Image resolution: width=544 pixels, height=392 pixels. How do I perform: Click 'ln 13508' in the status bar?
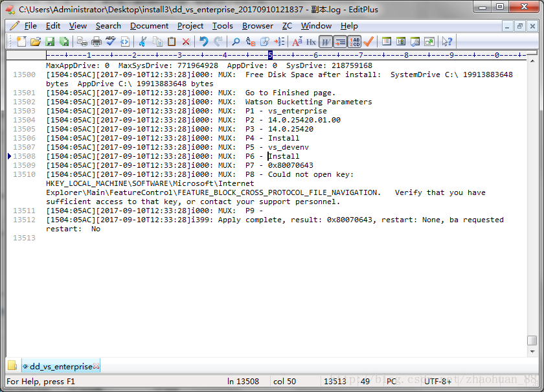pyautogui.click(x=244, y=382)
